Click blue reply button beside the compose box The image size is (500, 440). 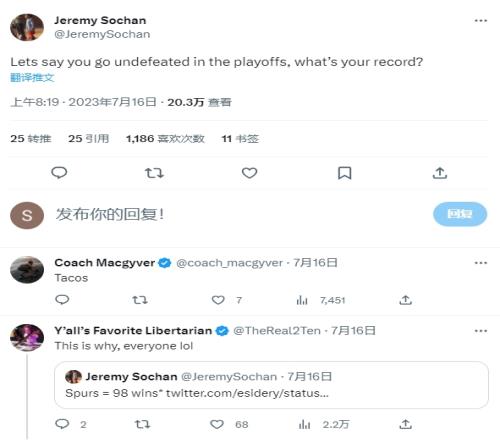click(x=460, y=214)
